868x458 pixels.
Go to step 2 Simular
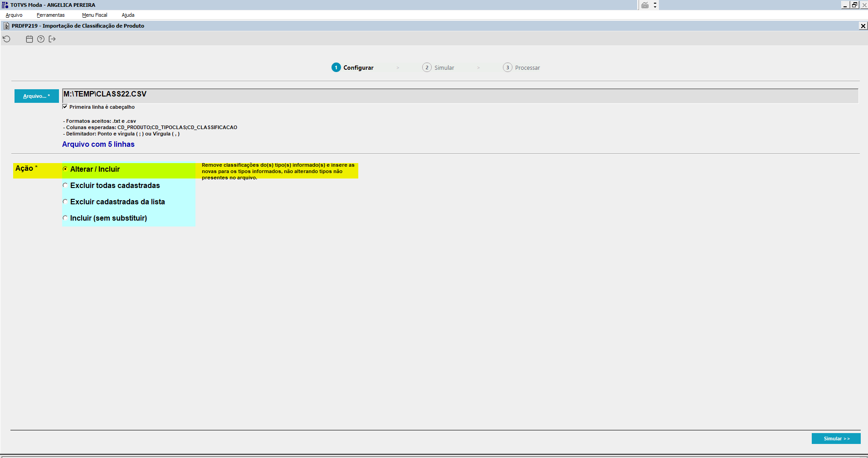[x=438, y=67]
